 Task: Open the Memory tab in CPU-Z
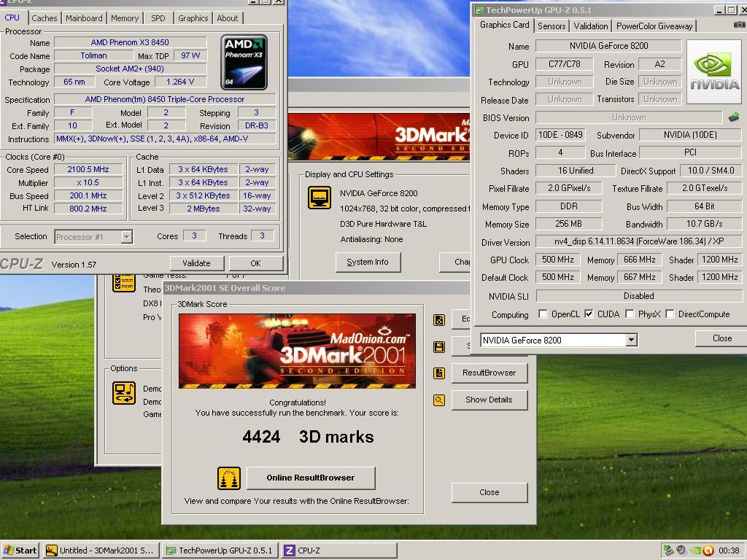(124, 18)
